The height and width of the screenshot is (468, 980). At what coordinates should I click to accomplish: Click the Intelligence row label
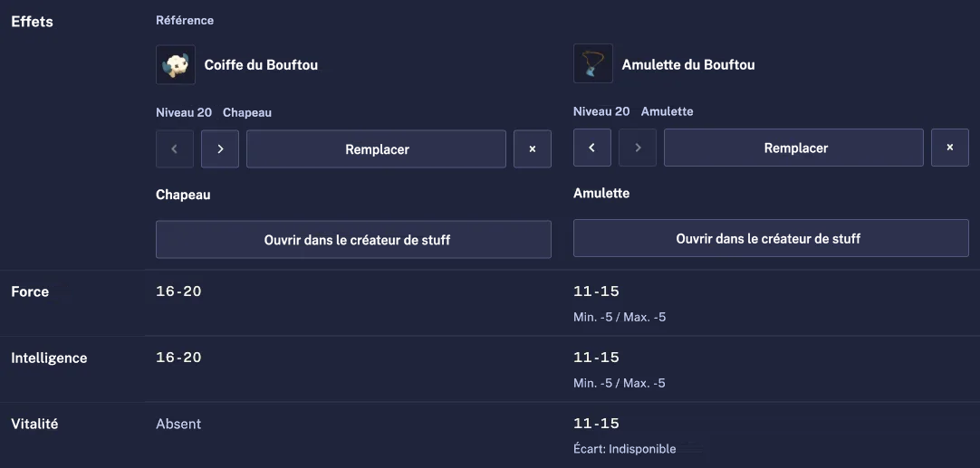(50, 358)
